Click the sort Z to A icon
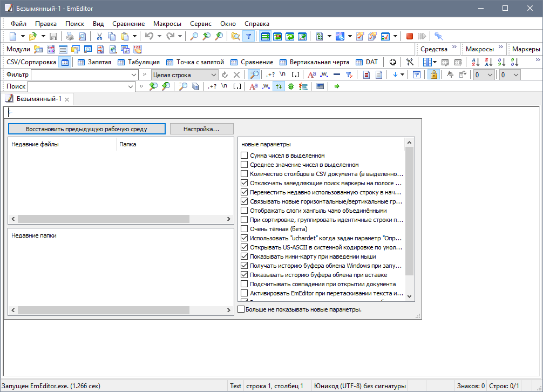Image resolution: width=543 pixels, height=392 pixels. point(488,62)
